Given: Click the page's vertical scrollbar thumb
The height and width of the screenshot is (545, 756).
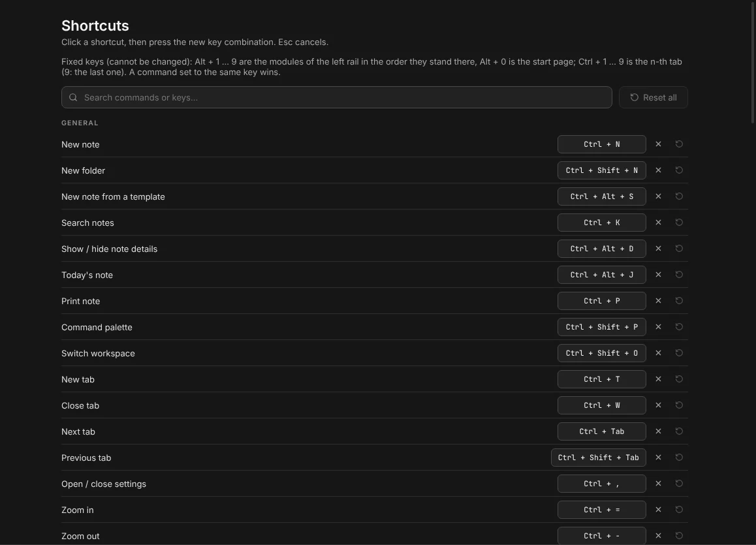Looking at the screenshot, I should 753,62.
